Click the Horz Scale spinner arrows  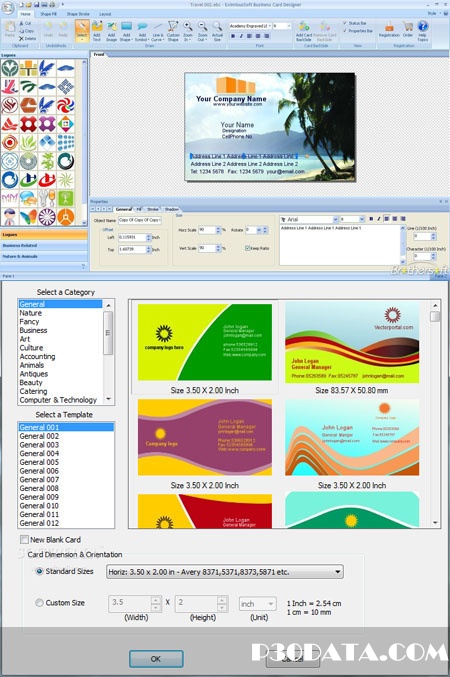point(218,230)
